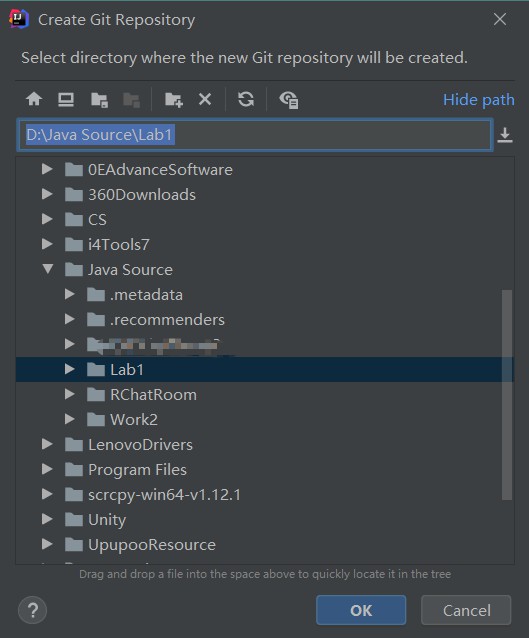Select the UpupooResource folder

pos(140,545)
